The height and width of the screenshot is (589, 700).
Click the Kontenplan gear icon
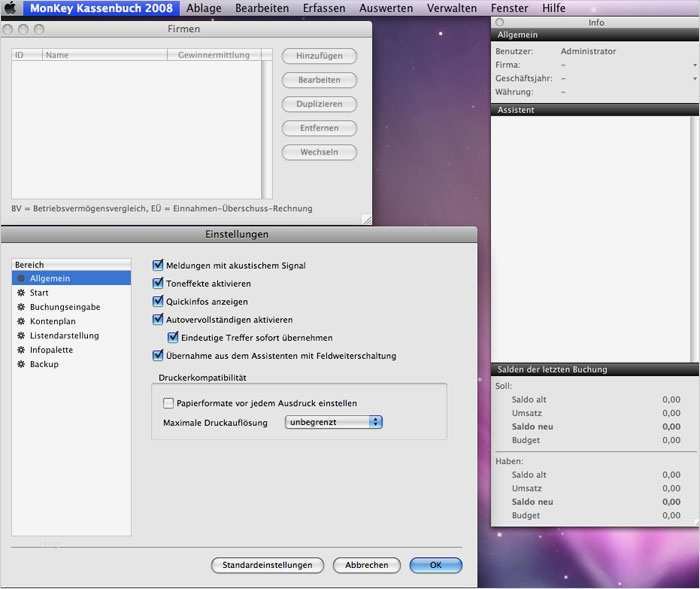pyautogui.click(x=21, y=322)
